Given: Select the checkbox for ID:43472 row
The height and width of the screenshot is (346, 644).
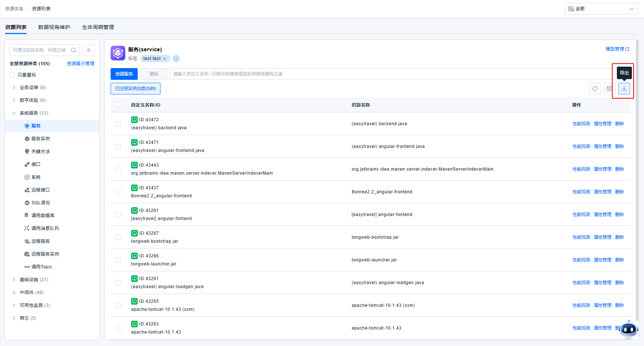Looking at the screenshot, I should tap(118, 124).
